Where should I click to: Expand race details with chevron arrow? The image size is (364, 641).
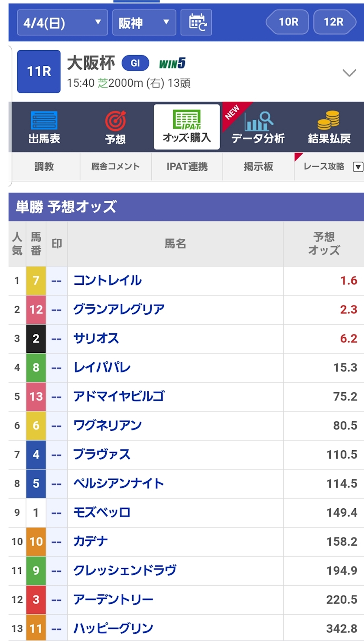tap(349, 72)
